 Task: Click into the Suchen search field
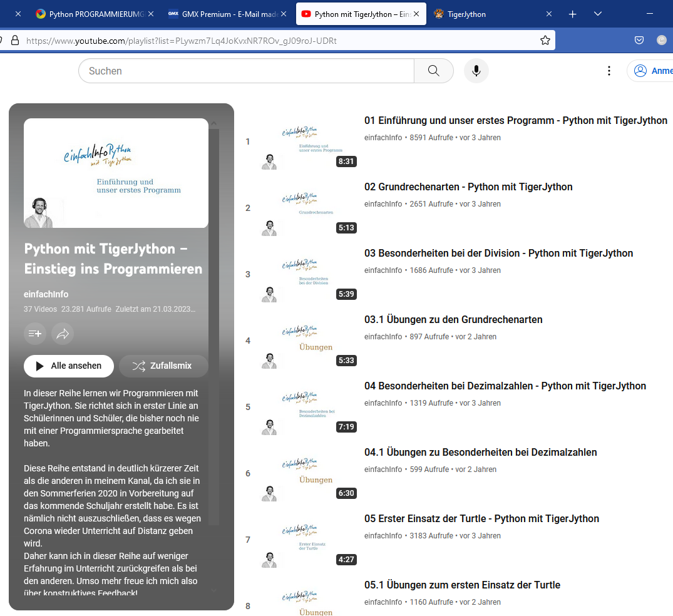click(x=247, y=71)
